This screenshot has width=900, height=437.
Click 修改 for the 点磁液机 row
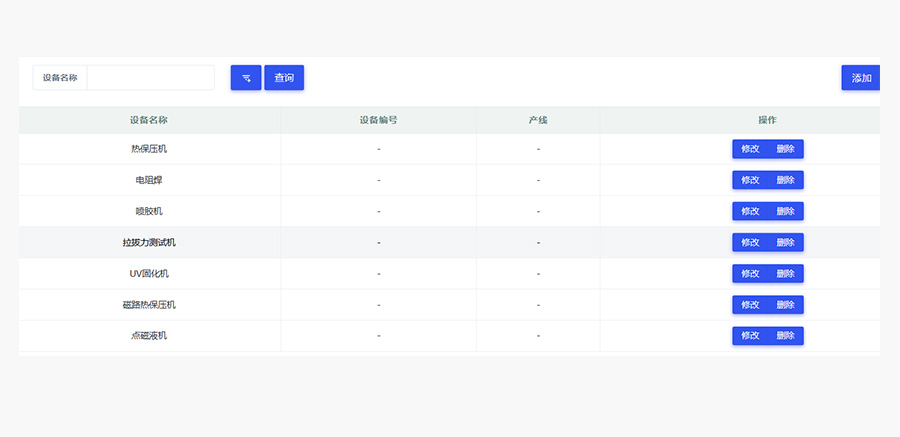point(750,335)
